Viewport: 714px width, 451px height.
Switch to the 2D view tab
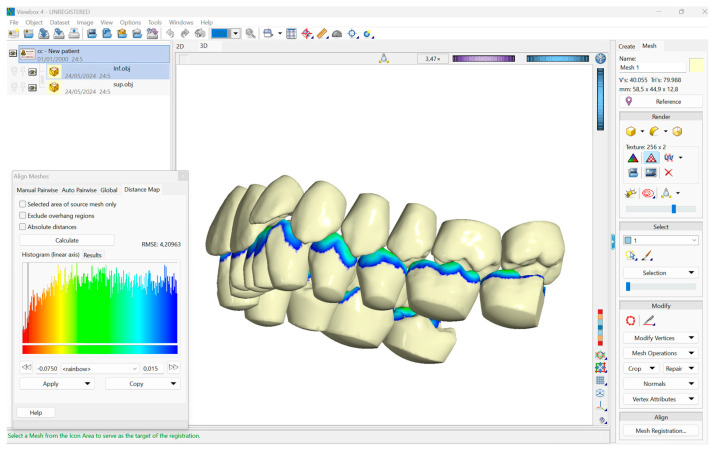pos(180,46)
